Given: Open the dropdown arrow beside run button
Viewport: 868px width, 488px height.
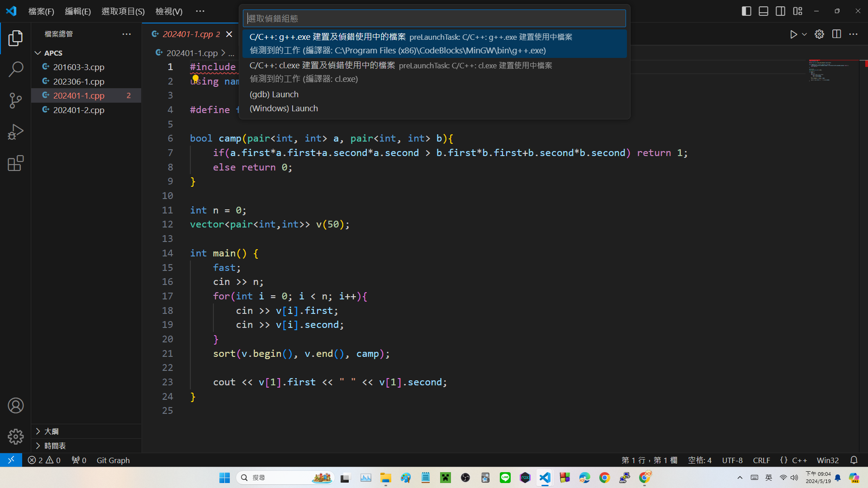Looking at the screenshot, I should [804, 34].
